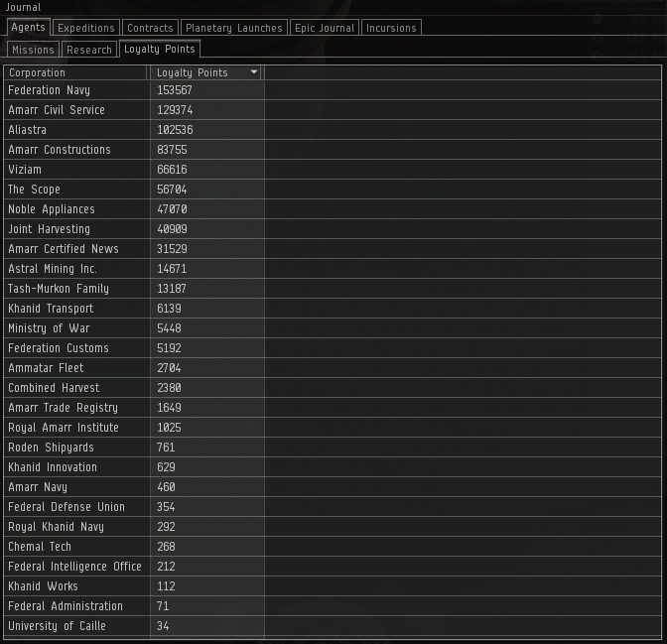Select the Amarr Trade Registry row
This screenshot has width=667, height=644.
point(333,408)
